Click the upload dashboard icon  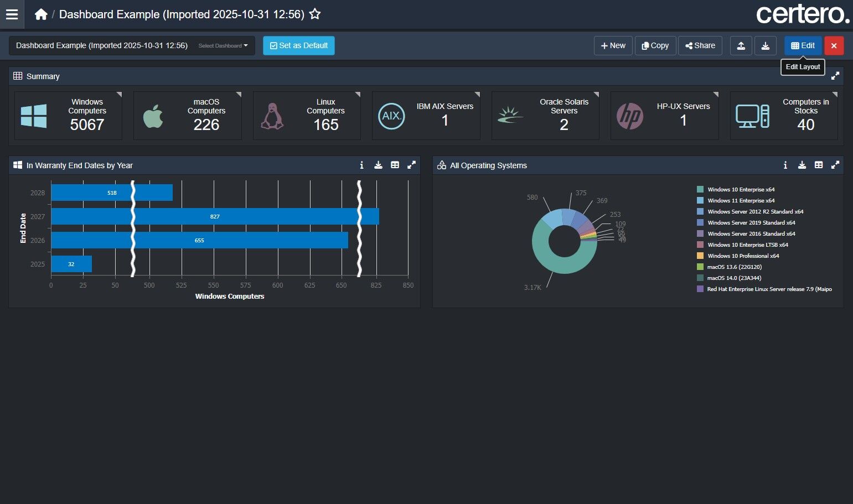[x=741, y=45]
